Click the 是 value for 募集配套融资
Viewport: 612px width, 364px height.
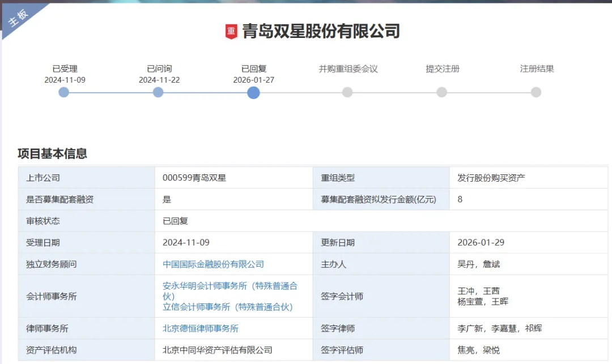click(x=167, y=199)
